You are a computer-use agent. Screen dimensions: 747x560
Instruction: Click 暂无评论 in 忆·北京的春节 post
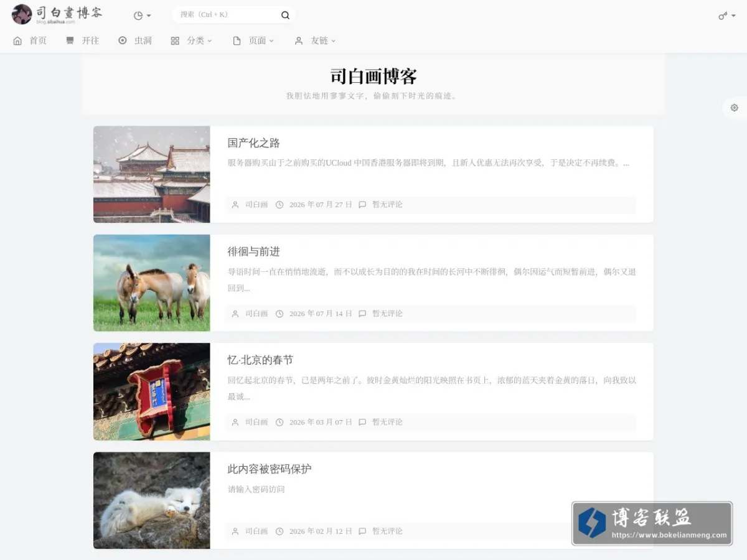[x=387, y=422]
